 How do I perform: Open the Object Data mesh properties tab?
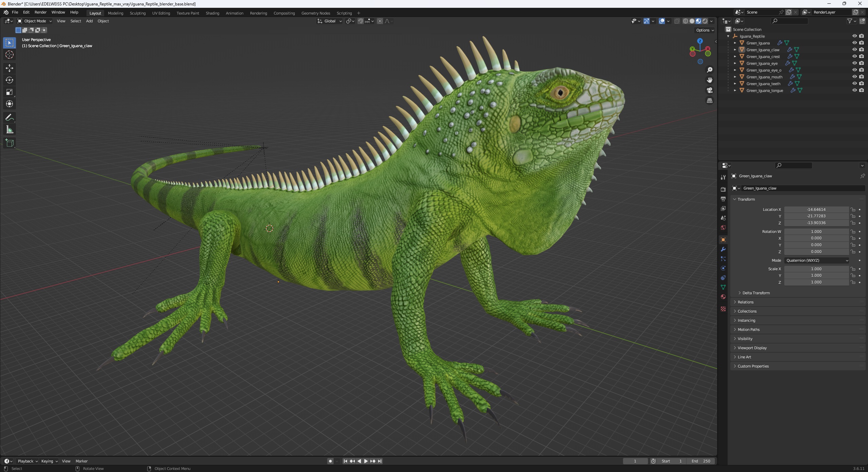723,287
